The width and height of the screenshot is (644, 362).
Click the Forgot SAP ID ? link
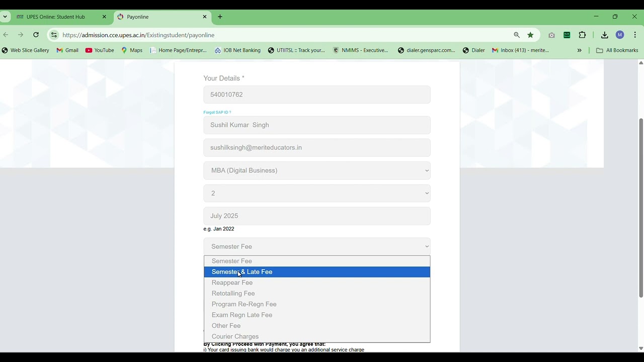click(x=217, y=112)
